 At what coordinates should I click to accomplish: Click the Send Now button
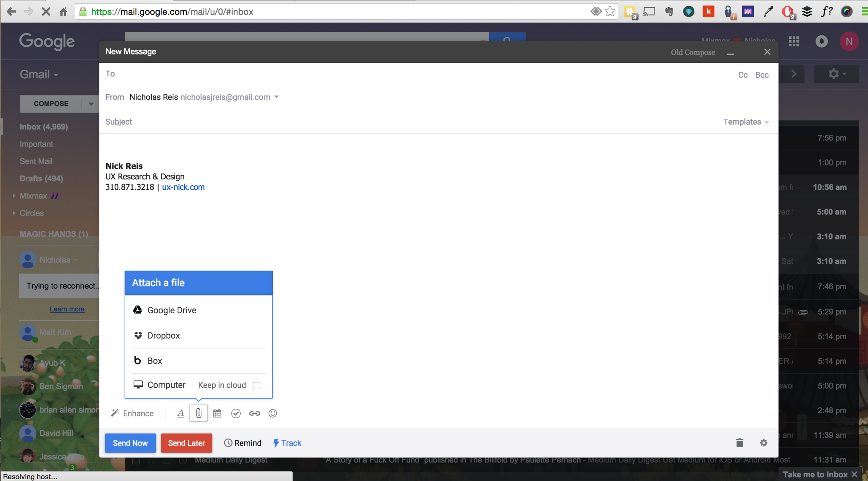pyautogui.click(x=130, y=443)
